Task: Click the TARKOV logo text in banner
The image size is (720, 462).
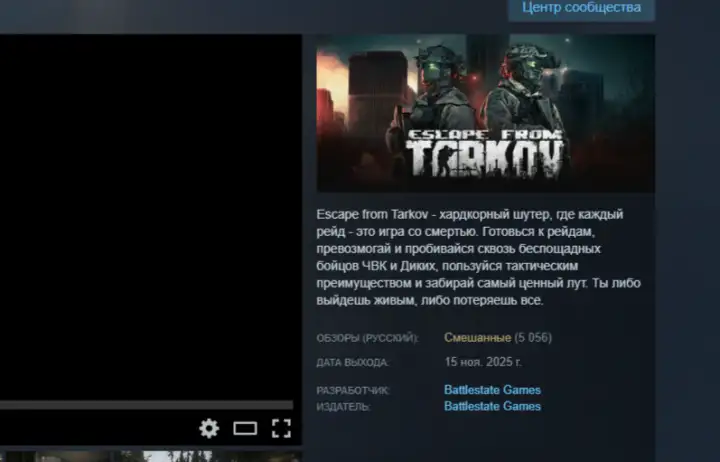Action: point(485,157)
